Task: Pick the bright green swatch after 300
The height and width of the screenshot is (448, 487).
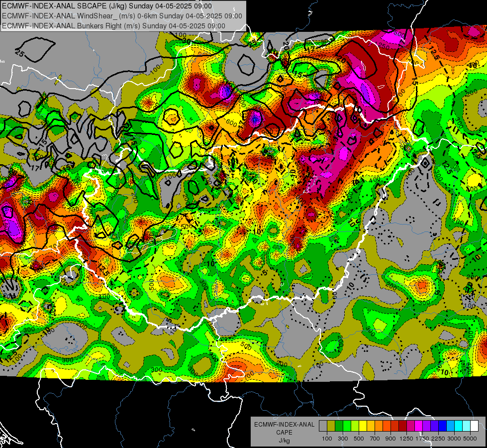Action: pyautogui.click(x=347, y=426)
